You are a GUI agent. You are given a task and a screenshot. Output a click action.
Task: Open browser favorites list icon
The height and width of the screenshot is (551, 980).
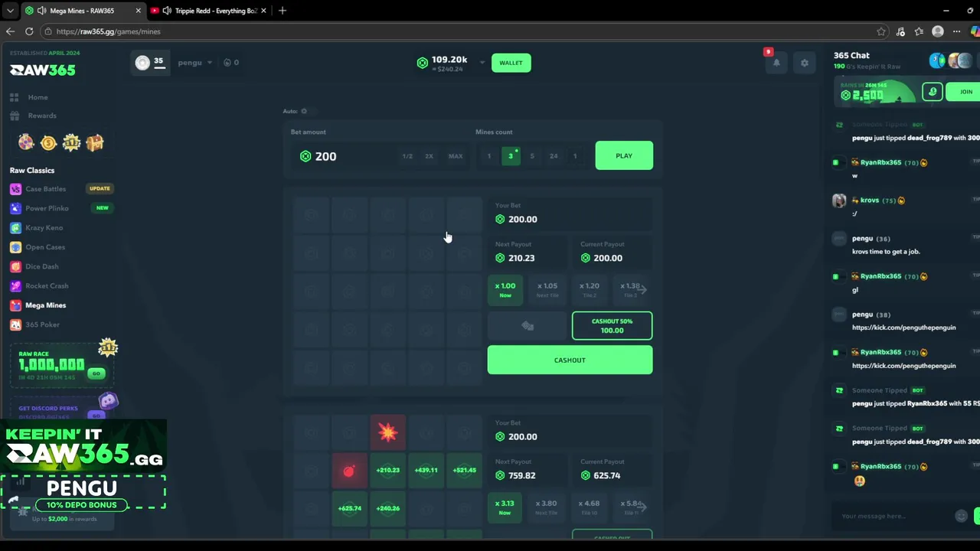[x=919, y=31]
